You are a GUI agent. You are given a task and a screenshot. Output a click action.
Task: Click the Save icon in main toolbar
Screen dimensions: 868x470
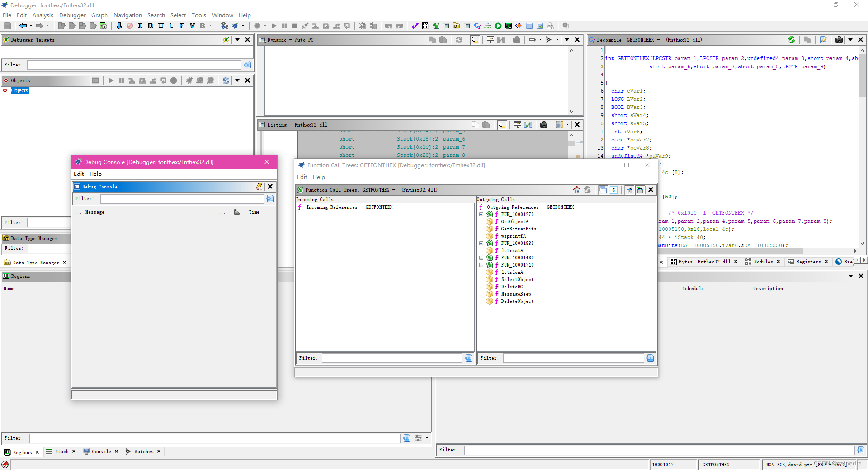(7, 26)
